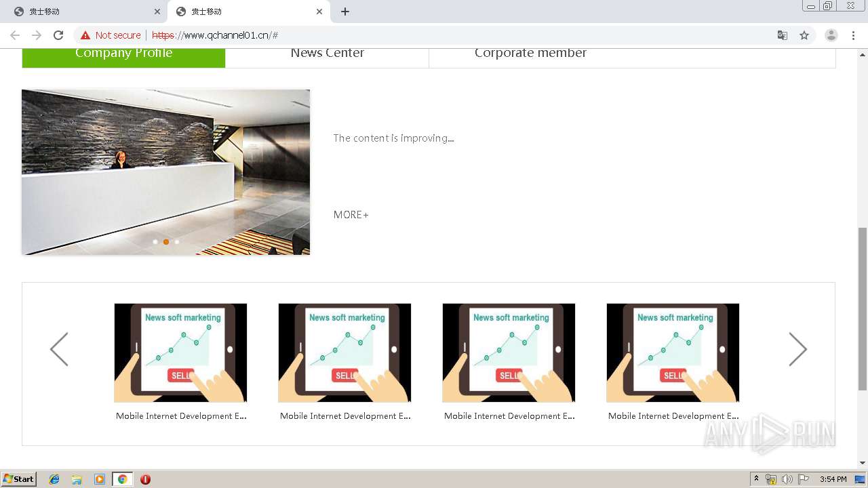Screen dimensions: 868x488
Task: Show previous carousel items with left chevron
Action: (59, 350)
